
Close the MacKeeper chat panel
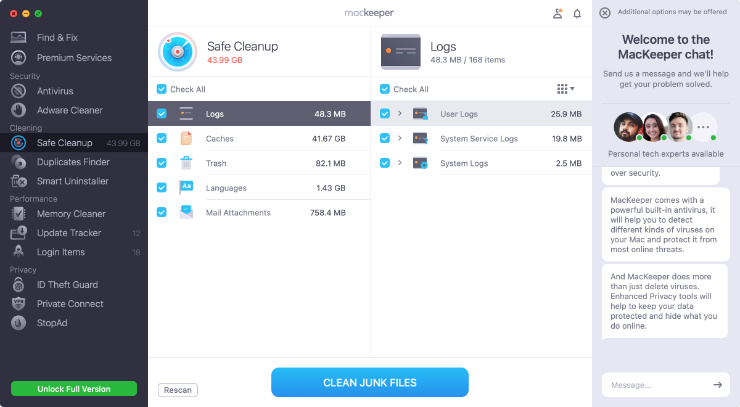pyautogui.click(x=605, y=13)
